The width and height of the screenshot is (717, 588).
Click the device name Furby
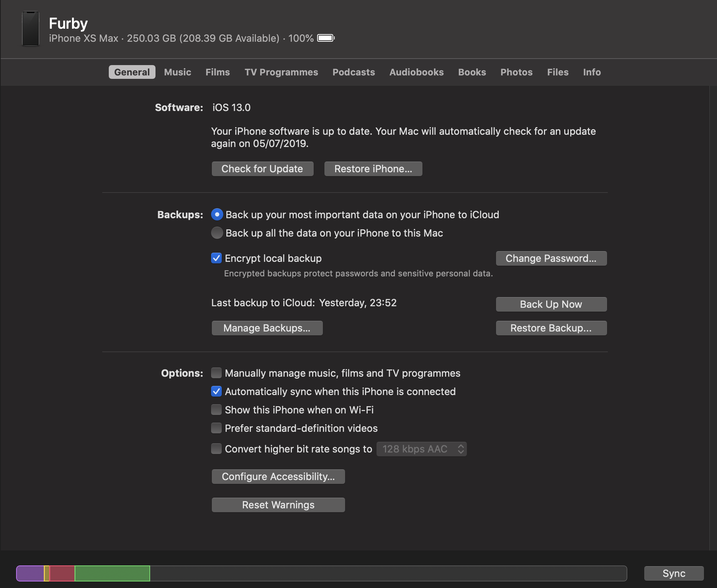click(x=68, y=23)
